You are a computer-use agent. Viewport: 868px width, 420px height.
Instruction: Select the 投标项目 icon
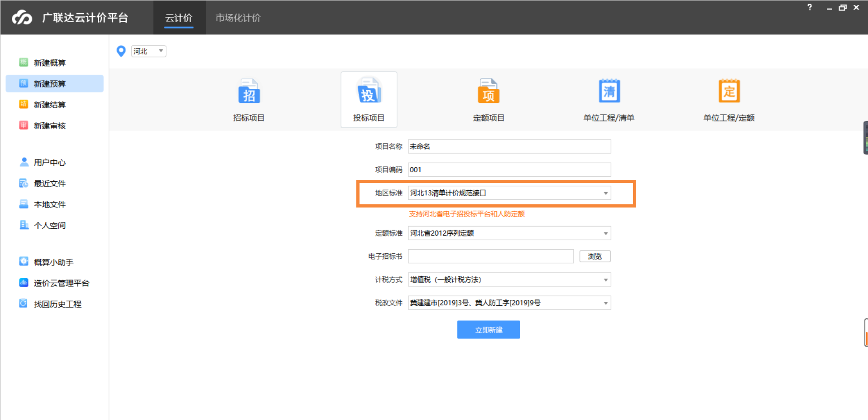[369, 91]
